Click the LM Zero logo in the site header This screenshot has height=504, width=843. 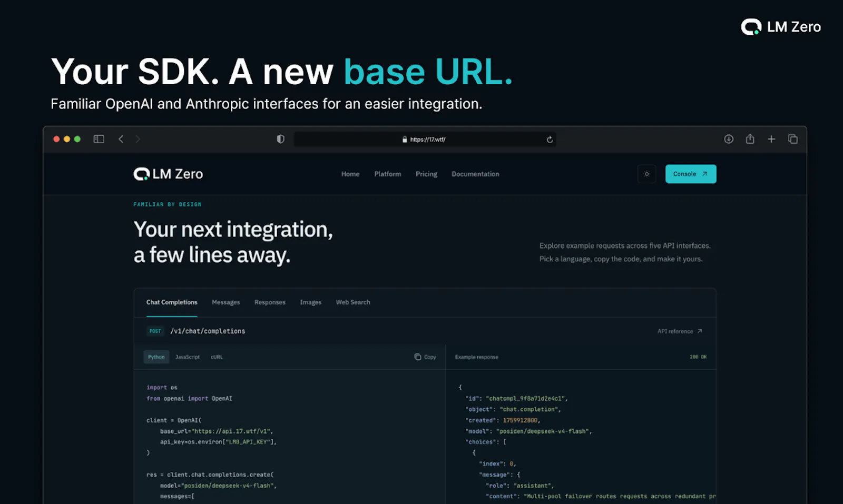point(168,174)
